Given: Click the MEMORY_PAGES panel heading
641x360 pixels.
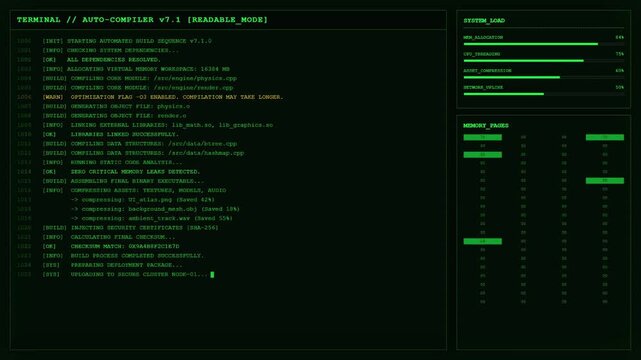Looking at the screenshot, I should pyautogui.click(x=486, y=125).
